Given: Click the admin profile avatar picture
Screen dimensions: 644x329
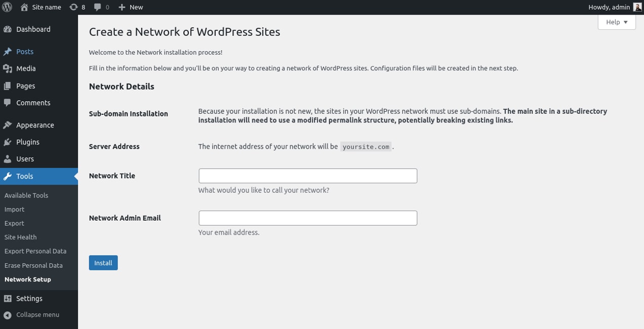Looking at the screenshot, I should 637,7.
